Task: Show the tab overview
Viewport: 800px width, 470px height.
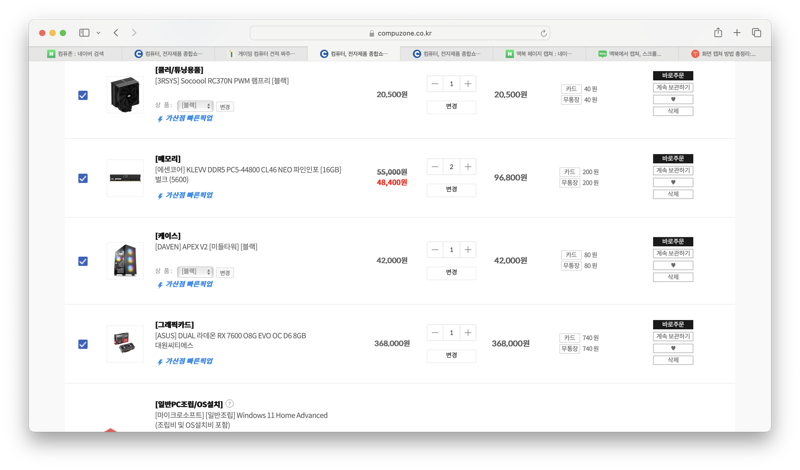Action: [x=756, y=33]
